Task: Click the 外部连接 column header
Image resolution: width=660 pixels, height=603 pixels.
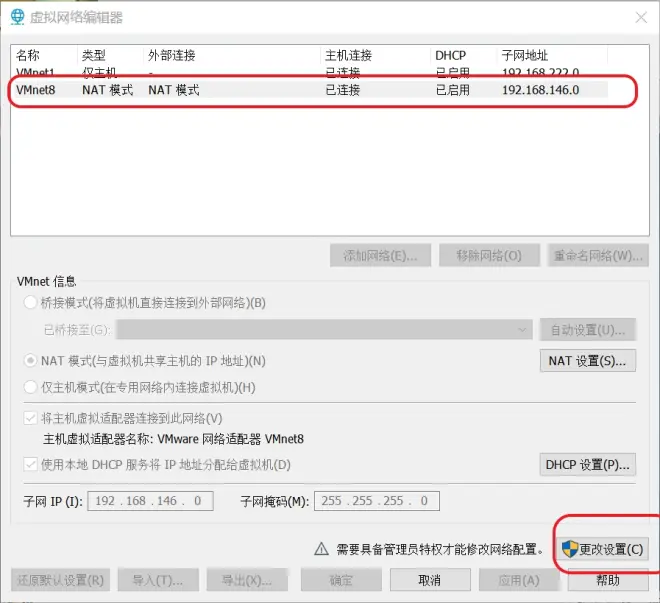Action: click(172, 55)
